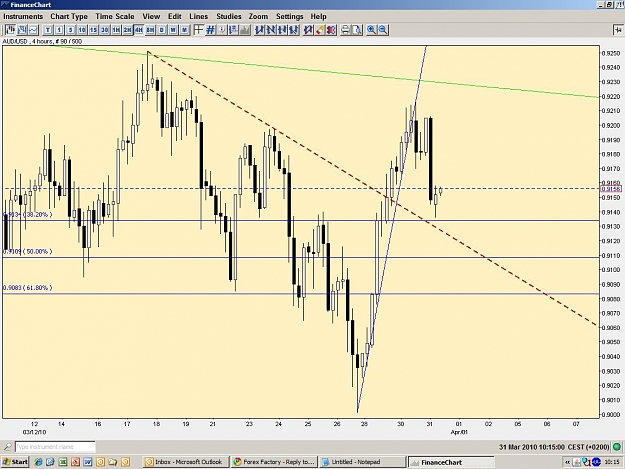The image size is (625, 469).
Task: Click the green connection status indicator
Action: coord(617,447)
